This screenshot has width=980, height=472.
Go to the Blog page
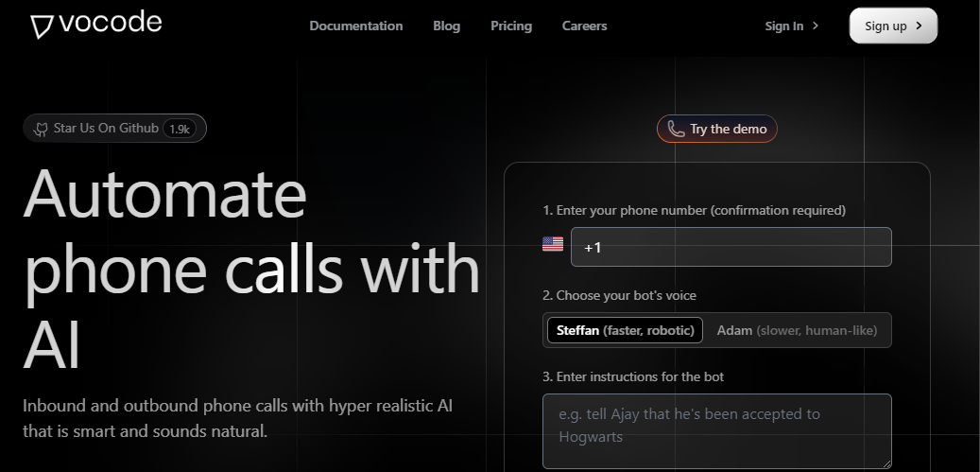(446, 26)
